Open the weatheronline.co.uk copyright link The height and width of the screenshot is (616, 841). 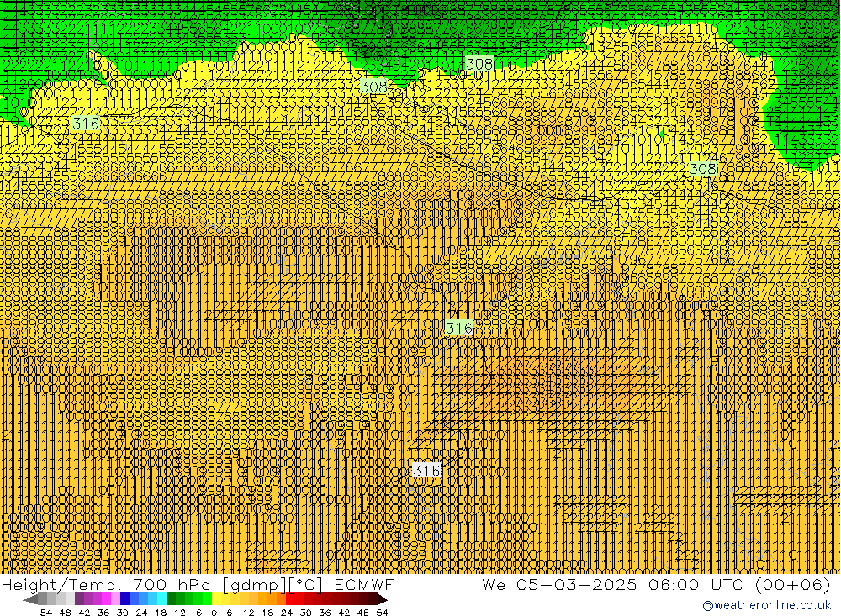[x=766, y=605]
